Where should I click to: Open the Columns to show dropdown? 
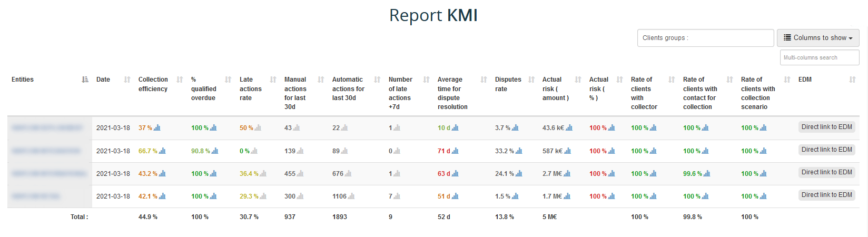coord(817,38)
